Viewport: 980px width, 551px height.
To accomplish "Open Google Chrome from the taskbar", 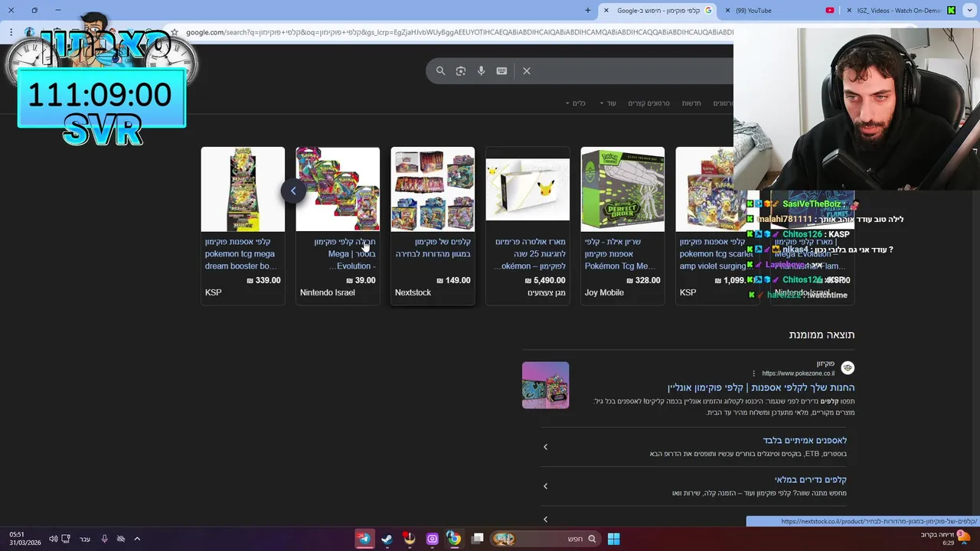I will click(454, 539).
